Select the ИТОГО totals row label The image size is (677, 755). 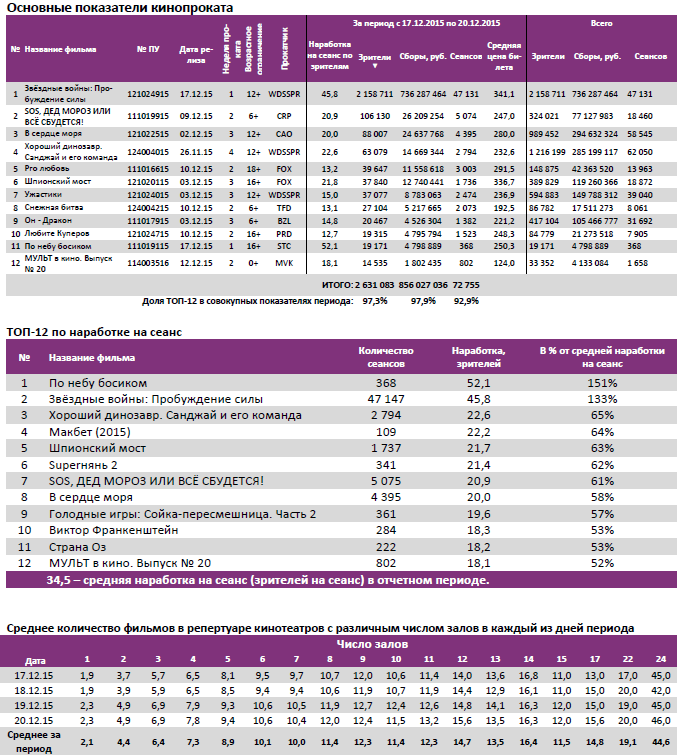[x=332, y=285]
